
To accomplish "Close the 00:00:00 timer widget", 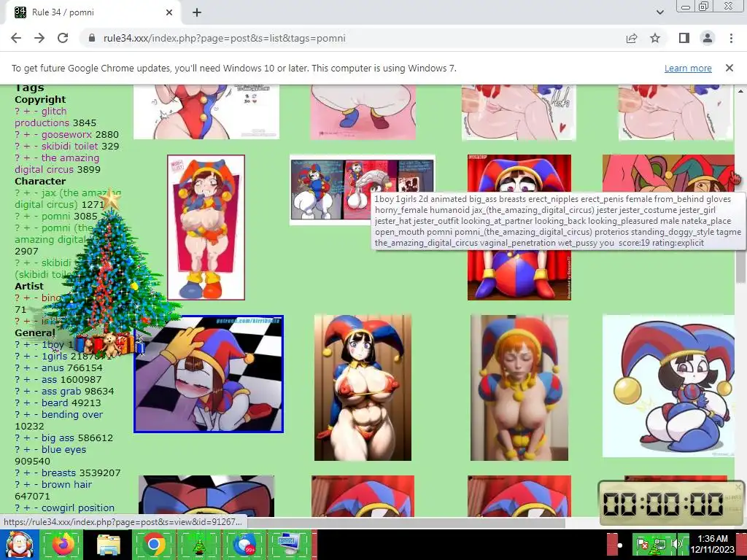I will click(738, 486).
